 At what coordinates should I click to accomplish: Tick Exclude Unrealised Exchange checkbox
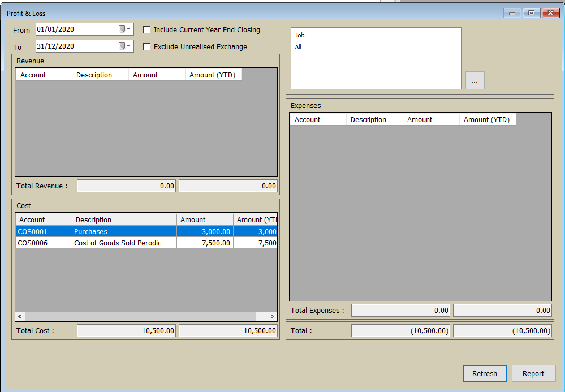tap(147, 47)
